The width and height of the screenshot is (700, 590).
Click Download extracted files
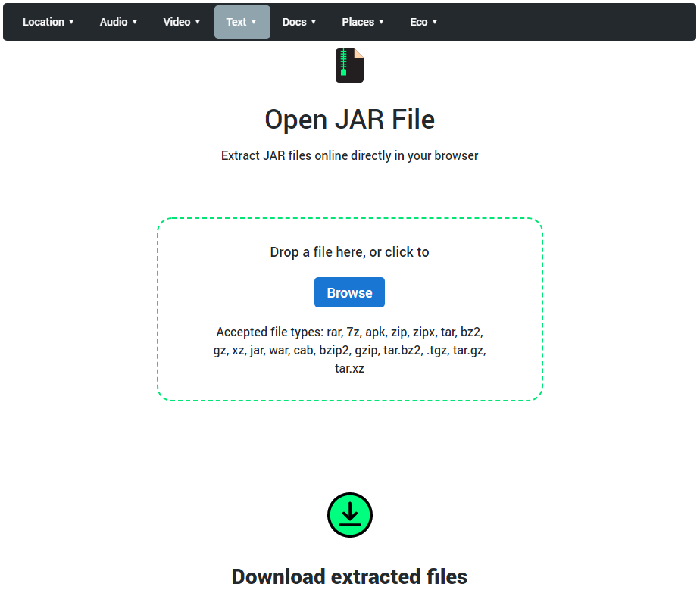click(x=349, y=576)
